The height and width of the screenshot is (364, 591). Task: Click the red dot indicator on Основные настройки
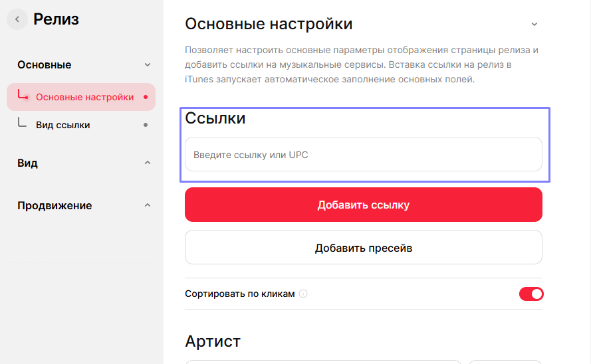146,97
